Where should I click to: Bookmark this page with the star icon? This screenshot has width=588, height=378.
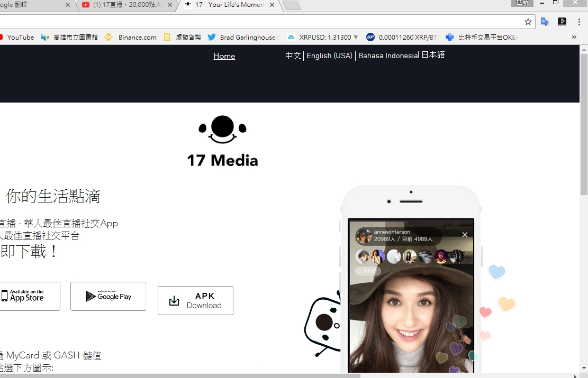pyautogui.click(x=528, y=22)
